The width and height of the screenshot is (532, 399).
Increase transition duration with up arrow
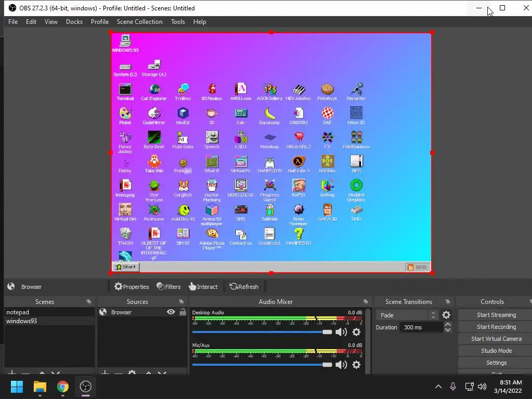[x=447, y=325]
